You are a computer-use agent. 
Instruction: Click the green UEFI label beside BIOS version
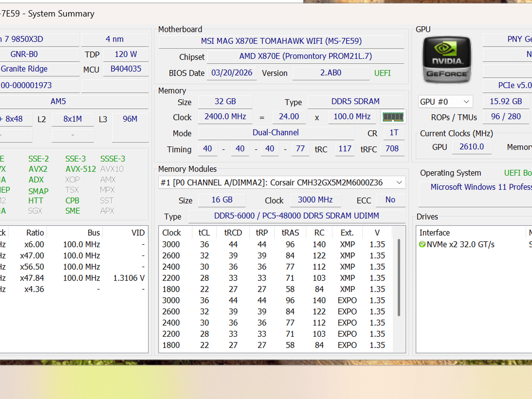click(382, 73)
